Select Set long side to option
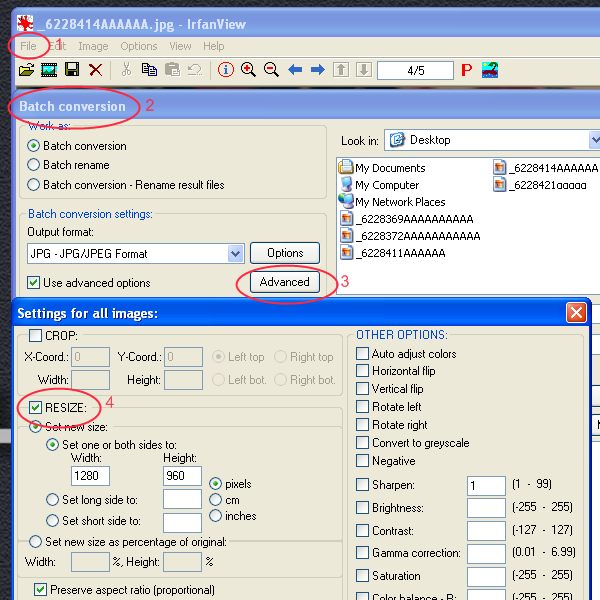Image resolution: width=600 pixels, height=600 pixels. click(x=52, y=500)
